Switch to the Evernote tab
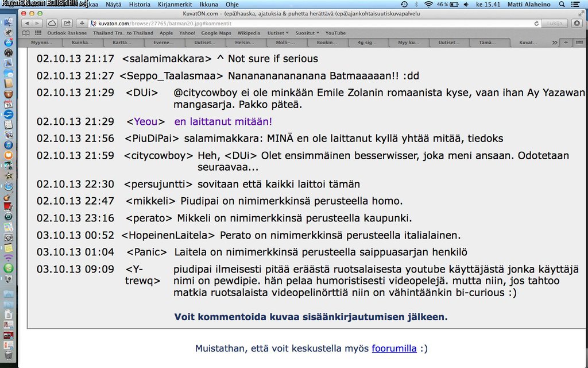The height and width of the screenshot is (368, 588). tap(163, 43)
